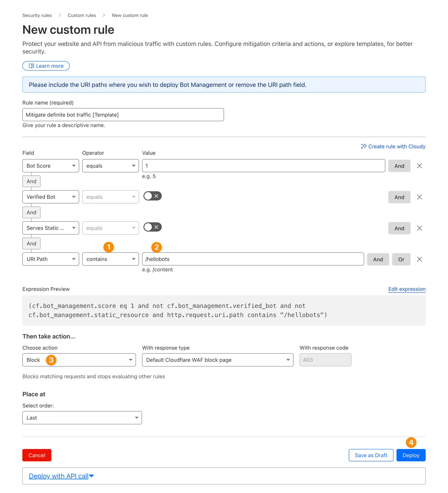Click the Rule name input field
This screenshot has width=448, height=493.
tap(123, 115)
